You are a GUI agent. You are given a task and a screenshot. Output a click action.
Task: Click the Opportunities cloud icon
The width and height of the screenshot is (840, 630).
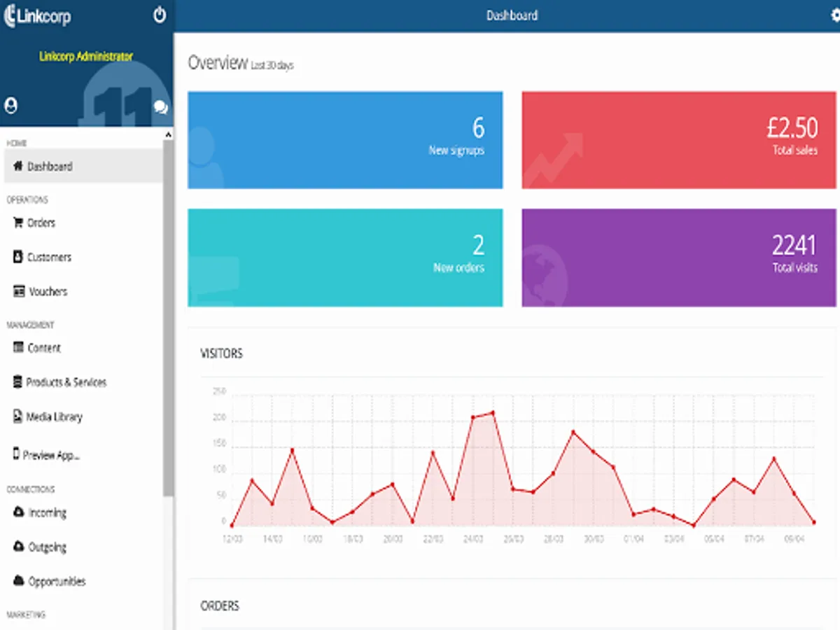[19, 581]
